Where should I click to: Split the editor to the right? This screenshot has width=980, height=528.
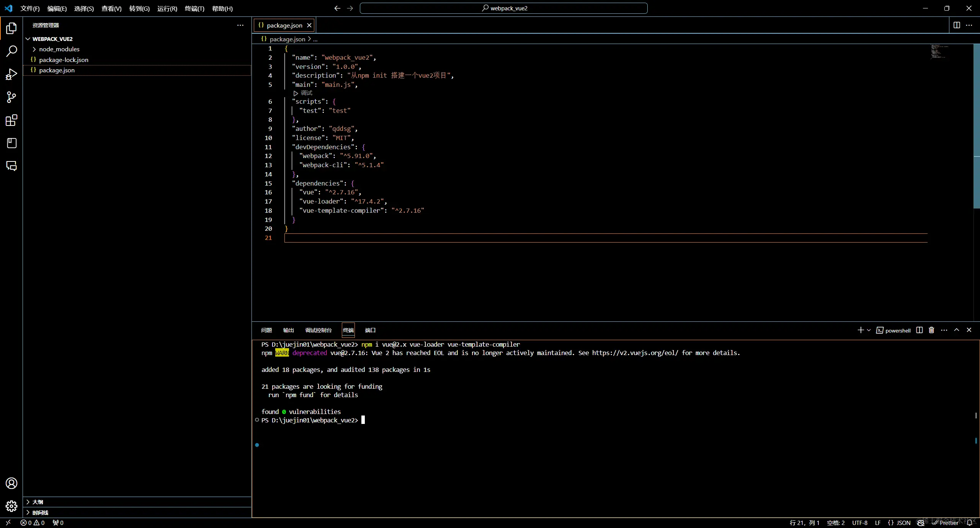tap(957, 25)
